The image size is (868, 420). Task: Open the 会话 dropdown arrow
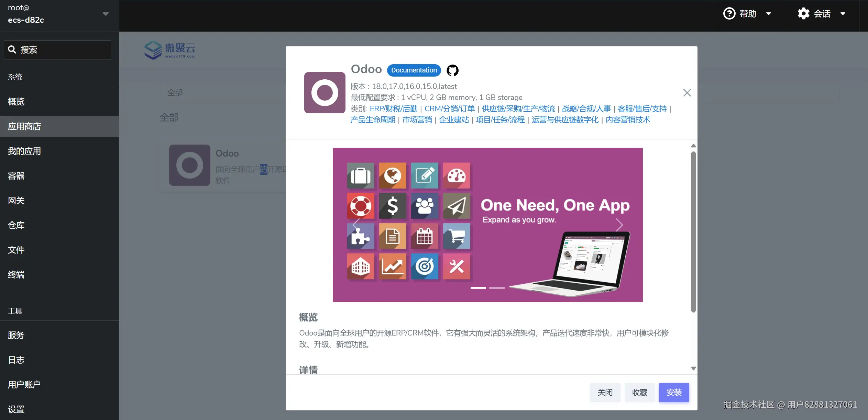tap(843, 14)
